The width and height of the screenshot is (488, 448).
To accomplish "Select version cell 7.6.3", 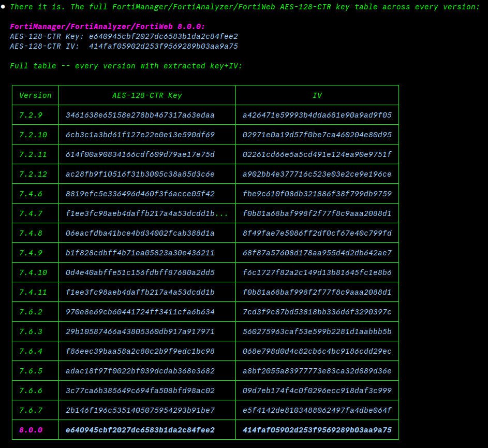I will point(31,331).
